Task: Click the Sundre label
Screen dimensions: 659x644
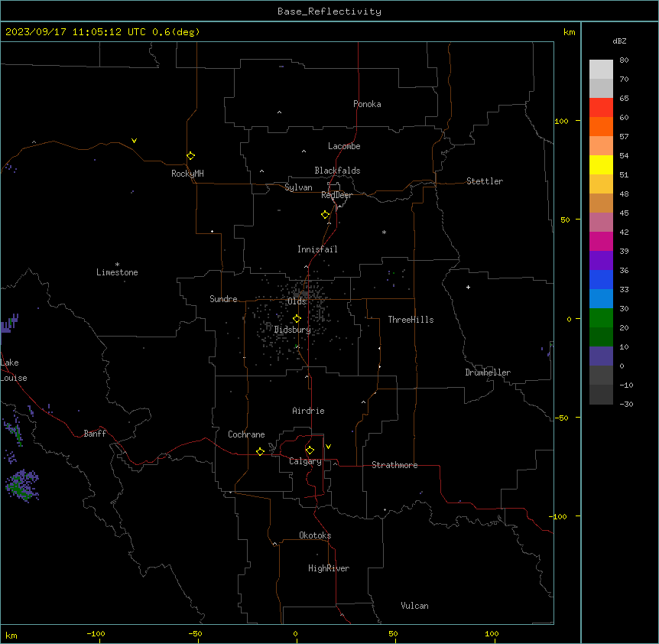Action: [223, 299]
